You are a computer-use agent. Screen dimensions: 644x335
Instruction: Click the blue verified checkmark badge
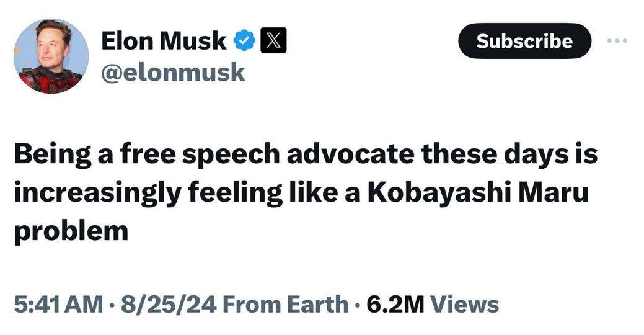(243, 41)
